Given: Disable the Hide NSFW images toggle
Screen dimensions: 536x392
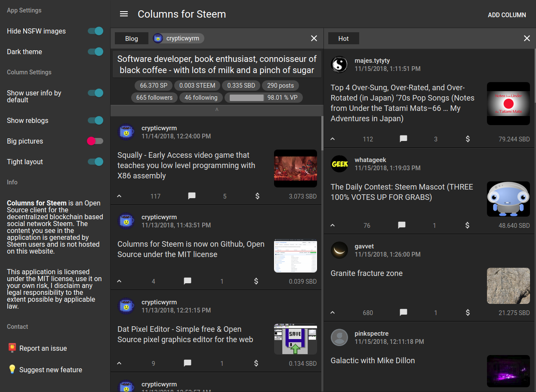Looking at the screenshot, I should (95, 31).
